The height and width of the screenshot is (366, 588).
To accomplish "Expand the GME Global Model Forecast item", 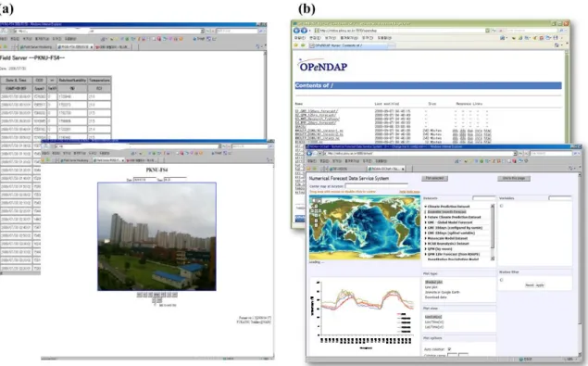I will tap(426, 222).
